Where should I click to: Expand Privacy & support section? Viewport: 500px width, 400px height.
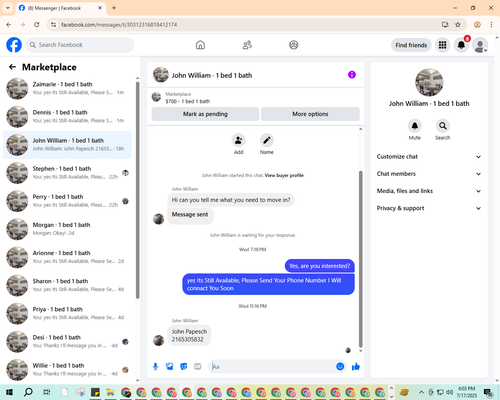click(x=429, y=208)
